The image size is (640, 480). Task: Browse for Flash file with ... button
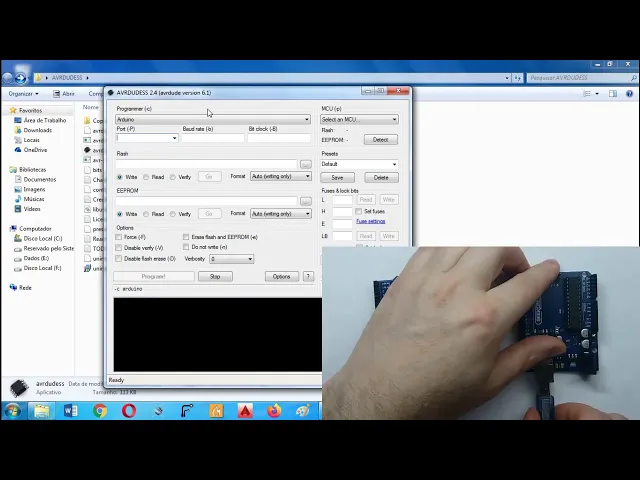[306, 164]
